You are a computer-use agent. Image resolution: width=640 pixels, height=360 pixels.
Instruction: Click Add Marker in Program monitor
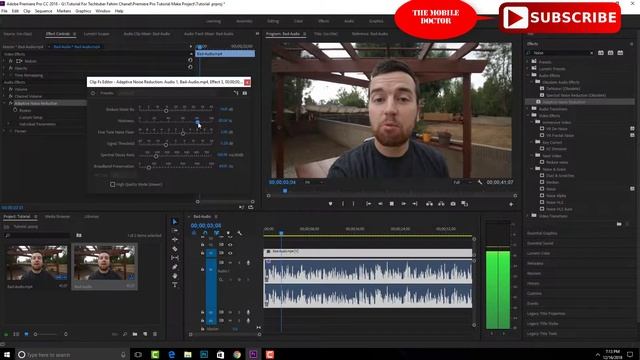click(x=330, y=204)
